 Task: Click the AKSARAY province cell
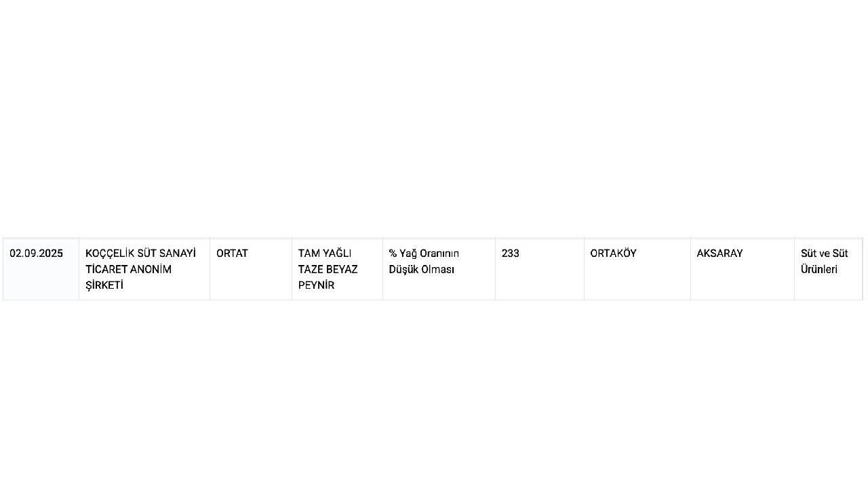pyautogui.click(x=719, y=253)
